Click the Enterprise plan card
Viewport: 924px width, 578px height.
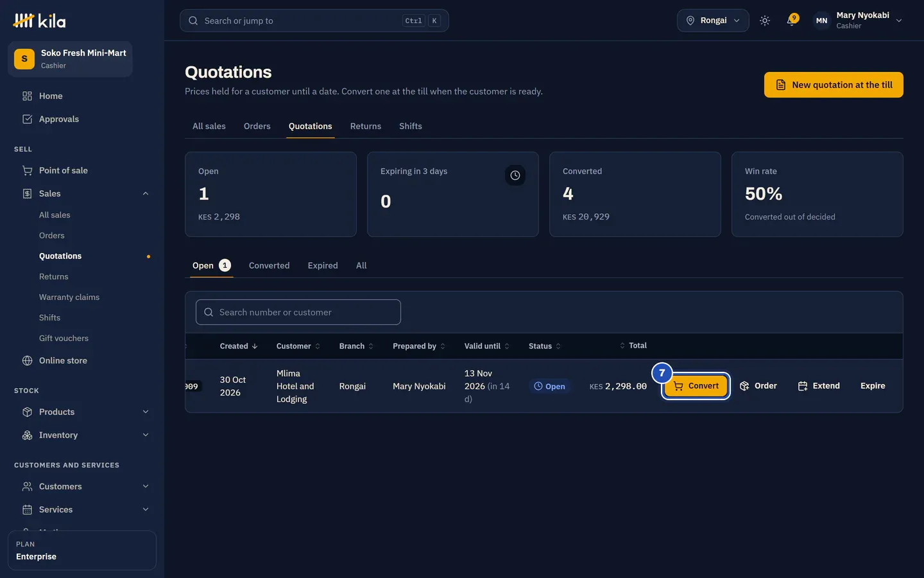82,550
